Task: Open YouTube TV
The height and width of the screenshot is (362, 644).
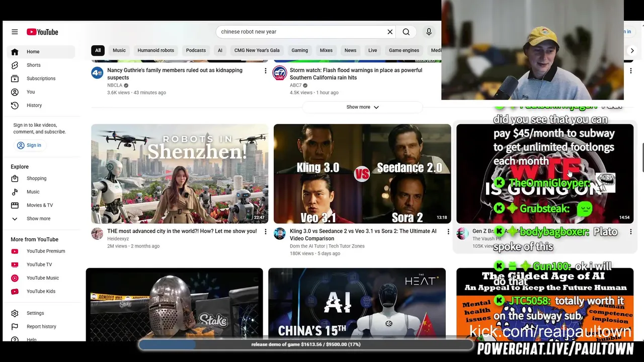Action: click(x=41, y=264)
